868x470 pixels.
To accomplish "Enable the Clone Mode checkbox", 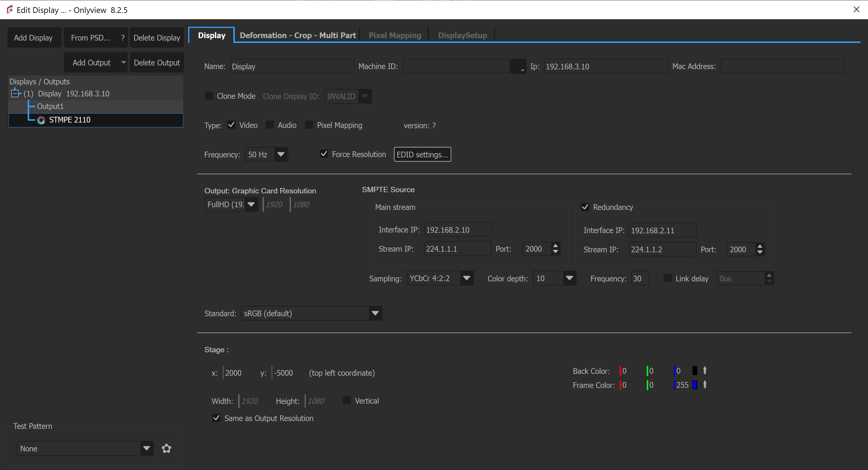I will click(x=209, y=96).
